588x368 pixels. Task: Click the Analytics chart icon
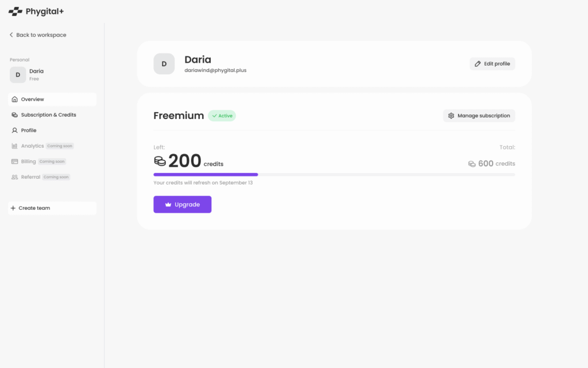pyautogui.click(x=15, y=146)
